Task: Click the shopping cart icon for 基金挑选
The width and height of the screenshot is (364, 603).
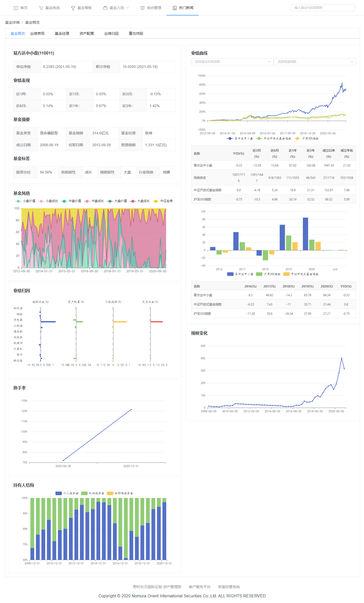Action: pos(41,8)
